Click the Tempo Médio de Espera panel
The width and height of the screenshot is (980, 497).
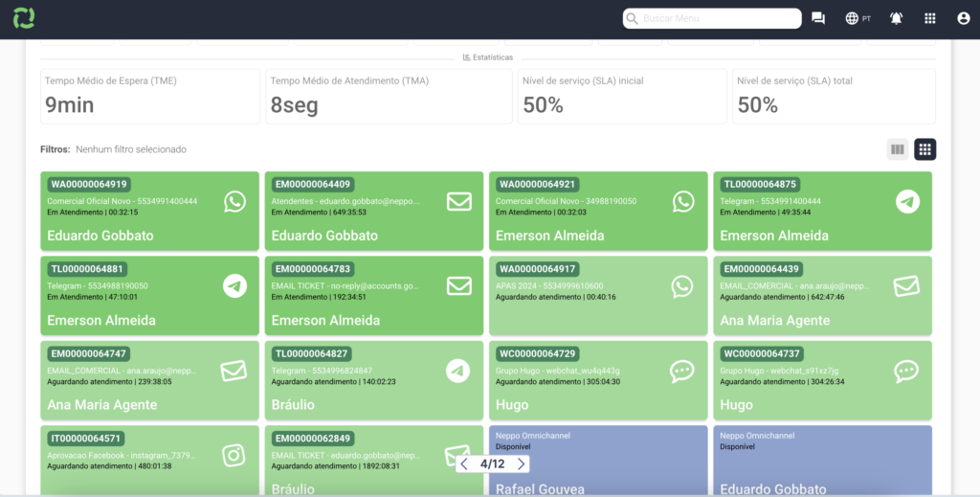(x=150, y=96)
